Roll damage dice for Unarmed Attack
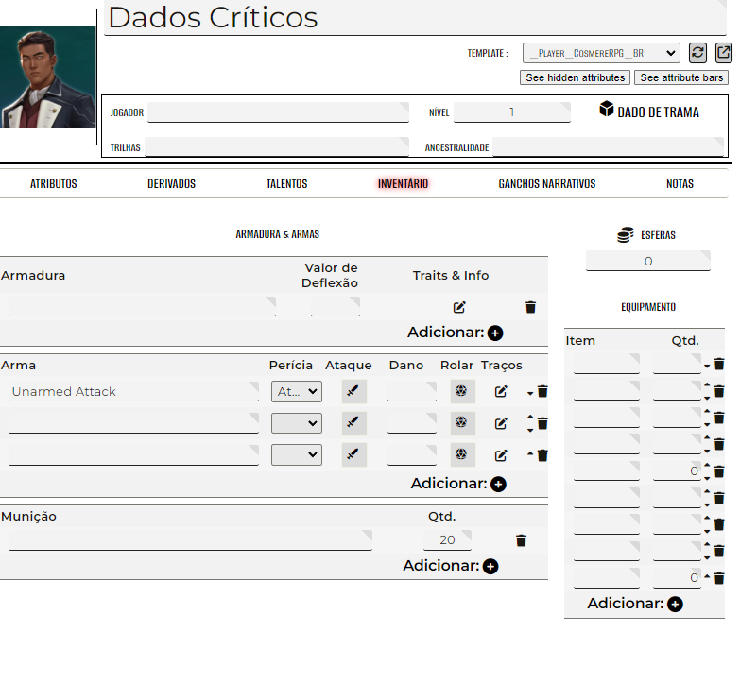The image size is (740, 700). [462, 391]
